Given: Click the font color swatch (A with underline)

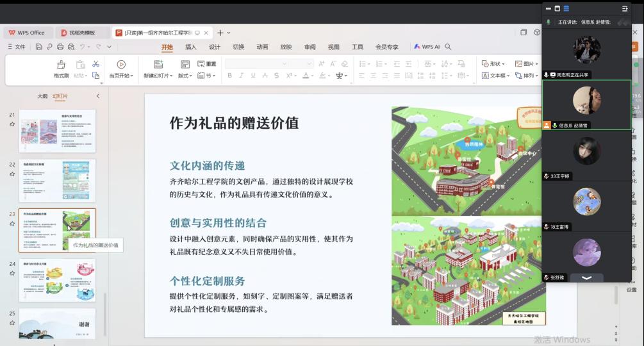Looking at the screenshot, I should pyautogui.click(x=306, y=76).
